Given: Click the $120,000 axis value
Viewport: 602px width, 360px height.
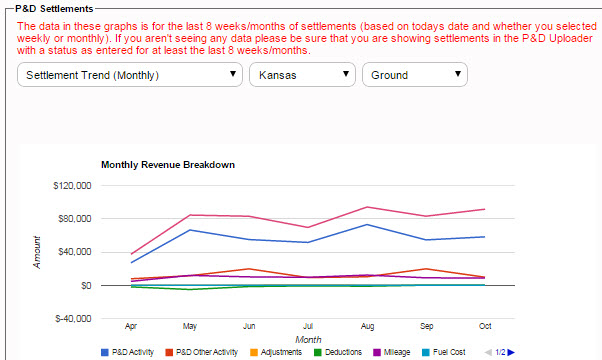Looking at the screenshot, I should [x=72, y=186].
